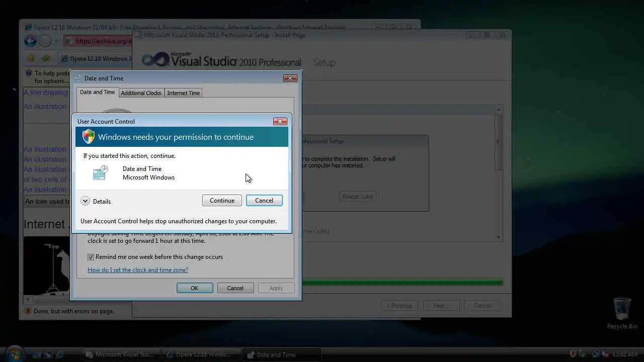644x362 pixels.
Task: Switch to Microsoft Visual Studio taskbar button
Action: pyautogui.click(x=121, y=354)
